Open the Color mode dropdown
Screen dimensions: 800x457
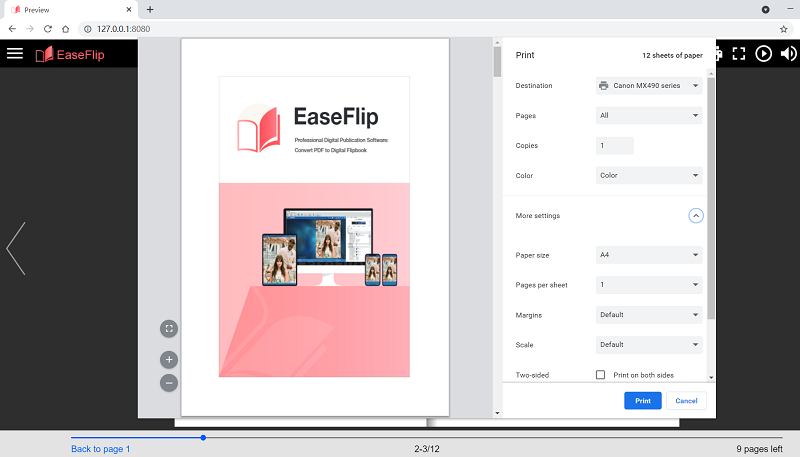649,176
